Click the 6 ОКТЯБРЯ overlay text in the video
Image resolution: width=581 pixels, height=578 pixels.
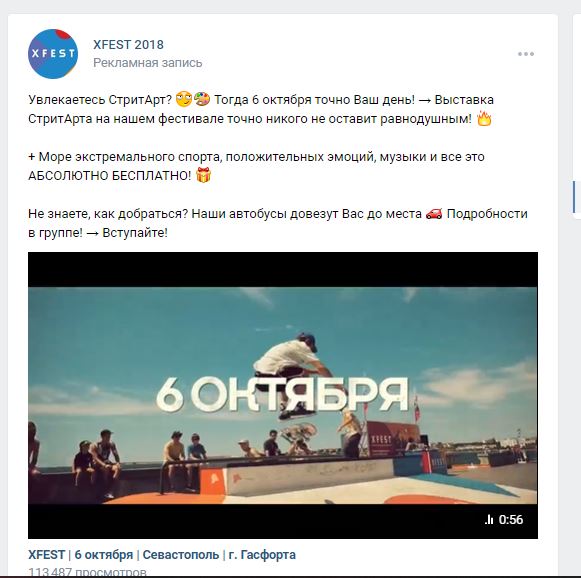(282, 395)
